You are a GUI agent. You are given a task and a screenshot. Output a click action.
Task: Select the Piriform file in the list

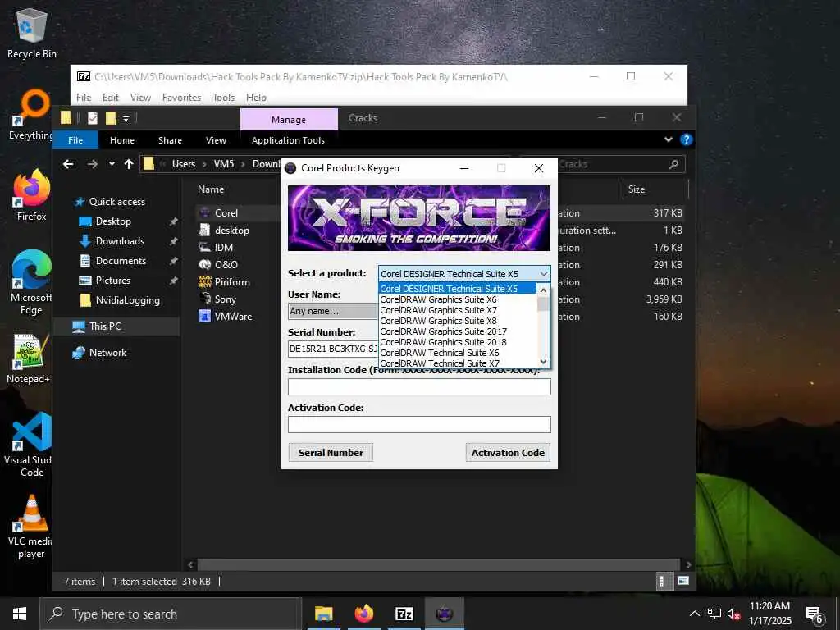[232, 282]
